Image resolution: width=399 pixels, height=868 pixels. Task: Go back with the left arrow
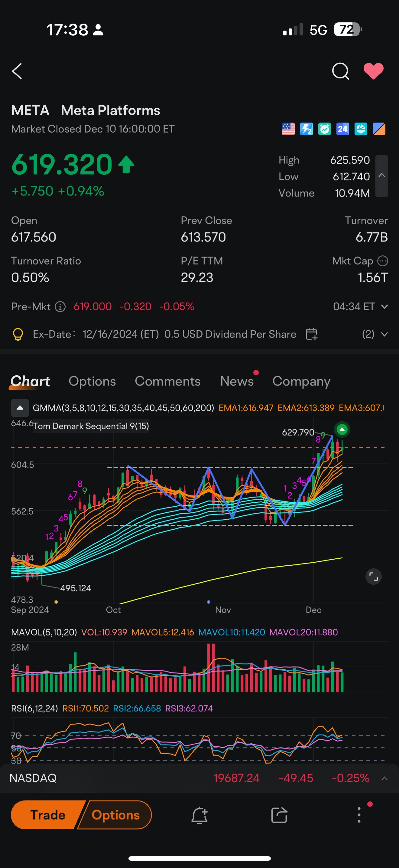pyautogui.click(x=17, y=71)
